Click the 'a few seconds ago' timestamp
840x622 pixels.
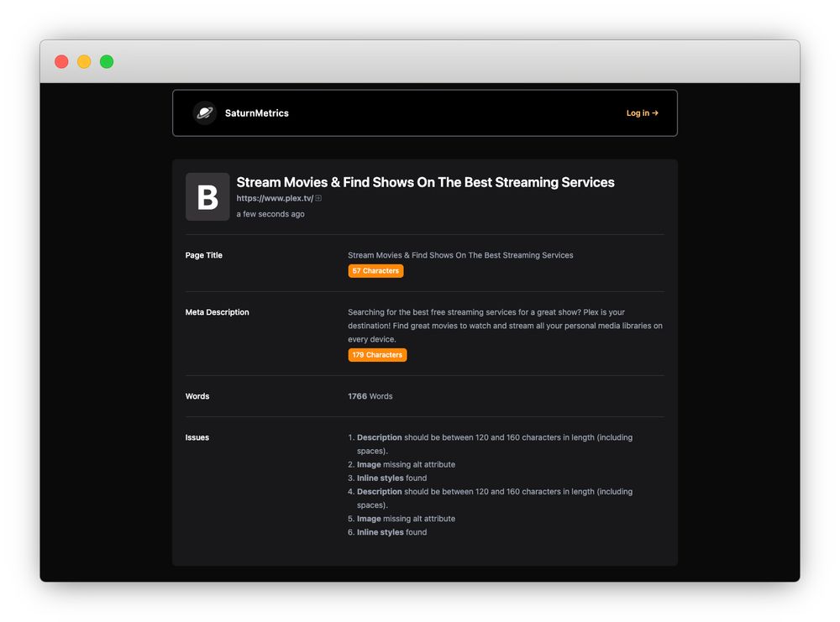[270, 213]
